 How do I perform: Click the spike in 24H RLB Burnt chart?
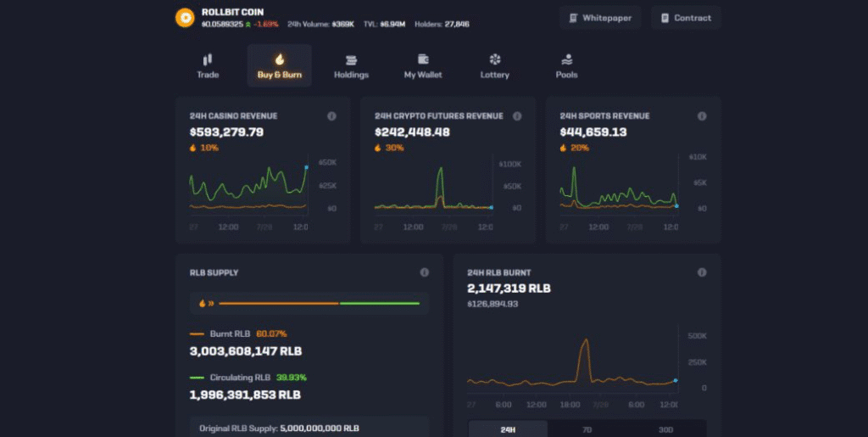tap(584, 344)
